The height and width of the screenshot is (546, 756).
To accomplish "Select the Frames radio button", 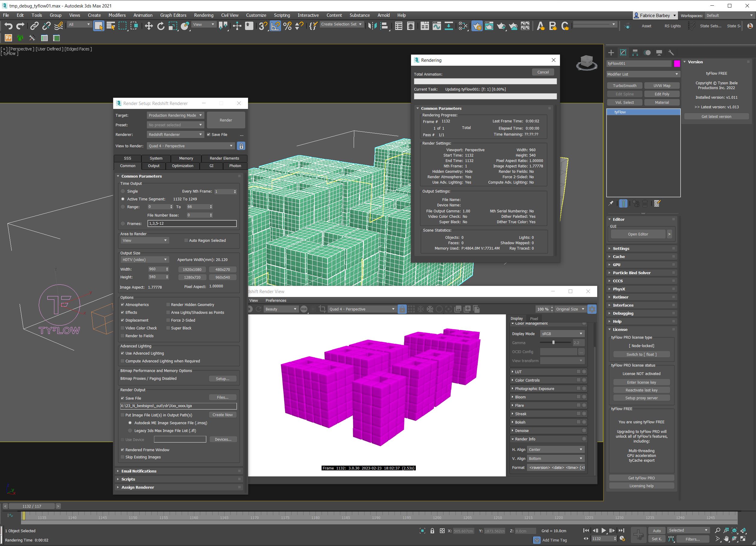I will [123, 223].
